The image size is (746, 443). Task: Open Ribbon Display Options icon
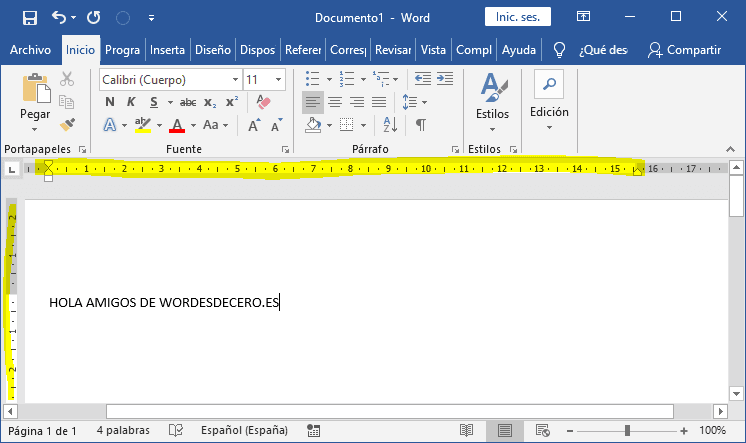click(x=583, y=17)
